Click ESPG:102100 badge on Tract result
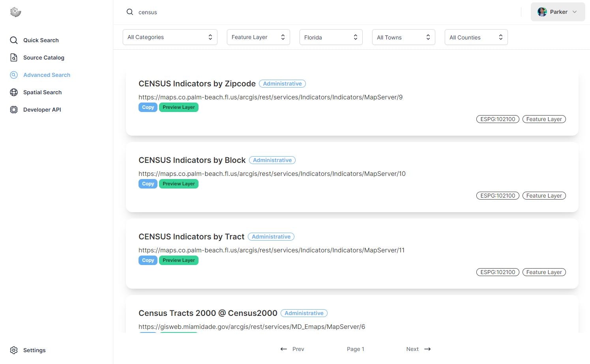Image resolution: width=590 pixels, height=364 pixels. (x=498, y=272)
